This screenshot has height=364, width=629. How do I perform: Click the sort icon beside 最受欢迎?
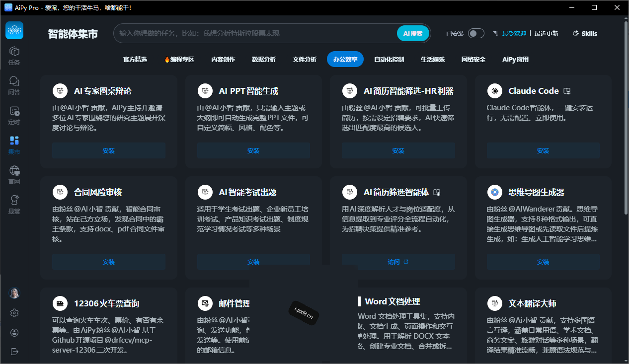pyautogui.click(x=495, y=33)
